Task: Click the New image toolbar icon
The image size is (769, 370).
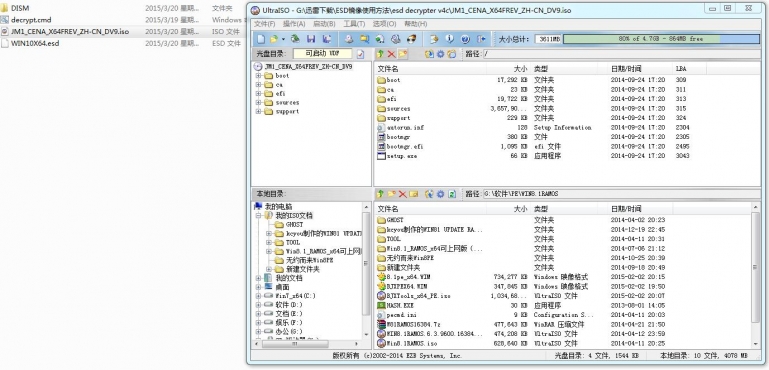Action: coord(261,39)
